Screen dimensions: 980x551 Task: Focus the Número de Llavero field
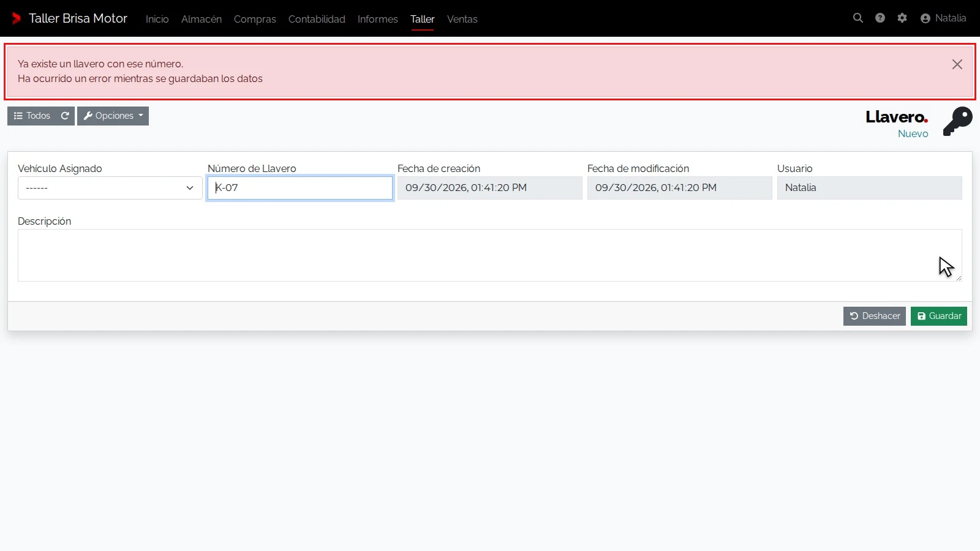[300, 188]
